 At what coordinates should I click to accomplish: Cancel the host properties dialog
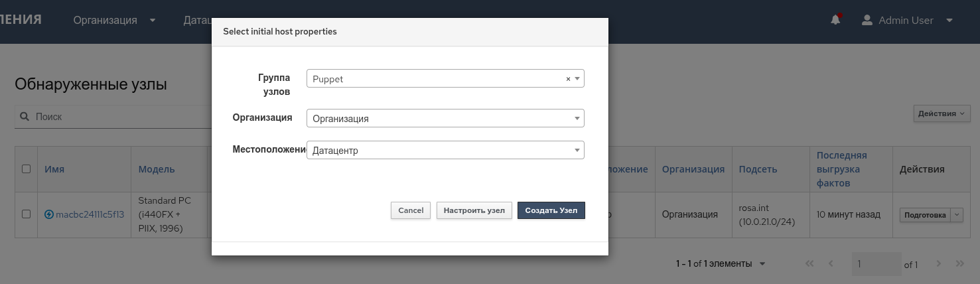411,210
